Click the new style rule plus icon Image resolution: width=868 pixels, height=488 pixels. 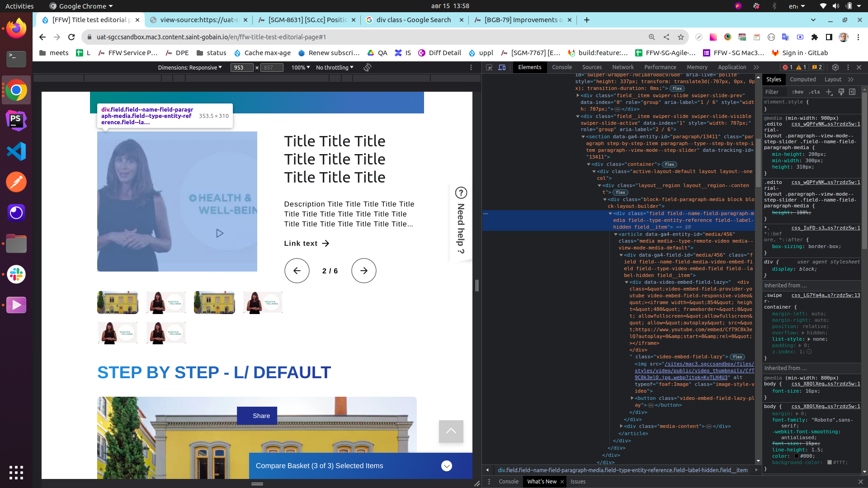pos(829,92)
